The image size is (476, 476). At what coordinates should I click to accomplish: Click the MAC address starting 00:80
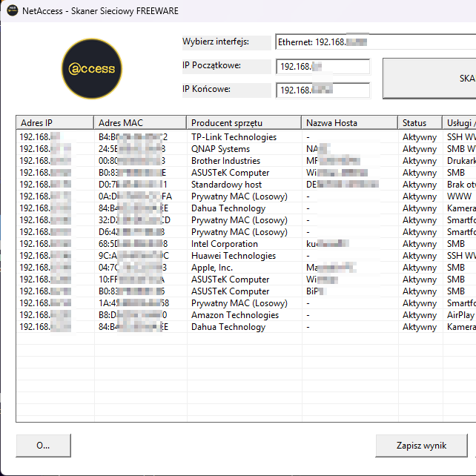132,161
